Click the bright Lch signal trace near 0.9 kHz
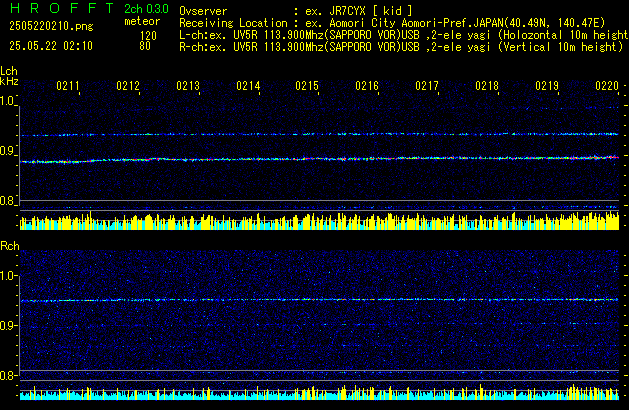This screenshot has width=629, height=410. point(319,159)
